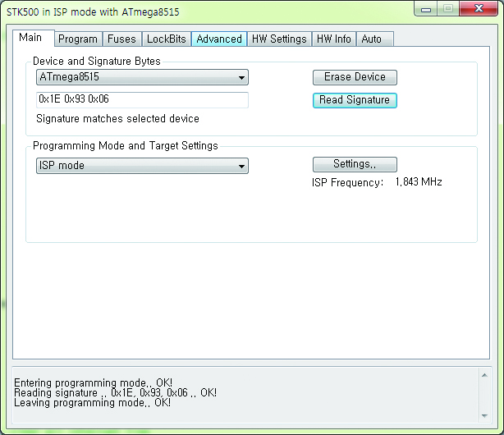Viewport: 504px width, 435px height.
Task: Click the log panel scroll down arrow
Action: coord(484,415)
